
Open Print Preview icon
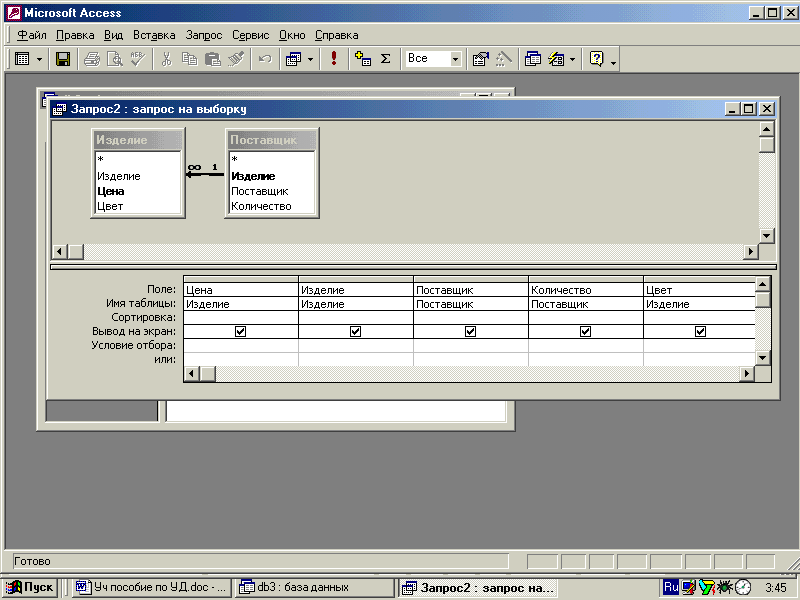[x=115, y=59]
